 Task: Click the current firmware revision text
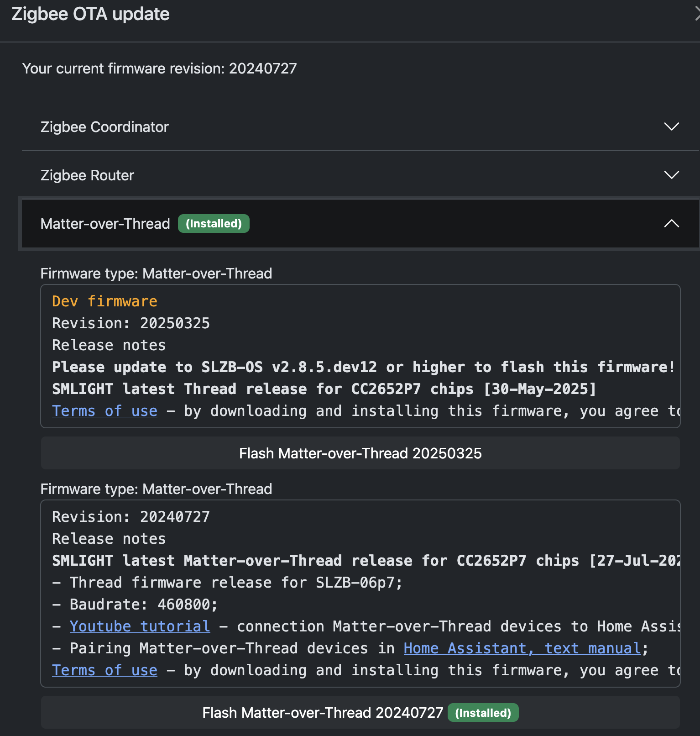coord(159,68)
